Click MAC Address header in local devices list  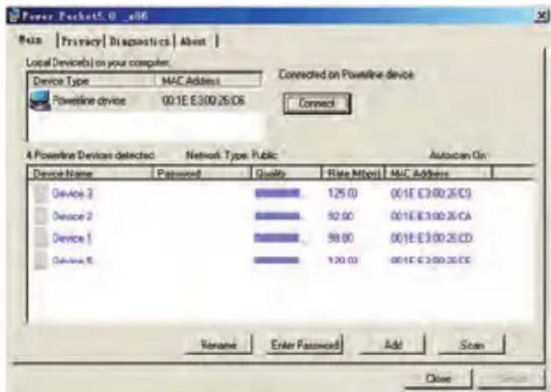pyautogui.click(x=208, y=81)
